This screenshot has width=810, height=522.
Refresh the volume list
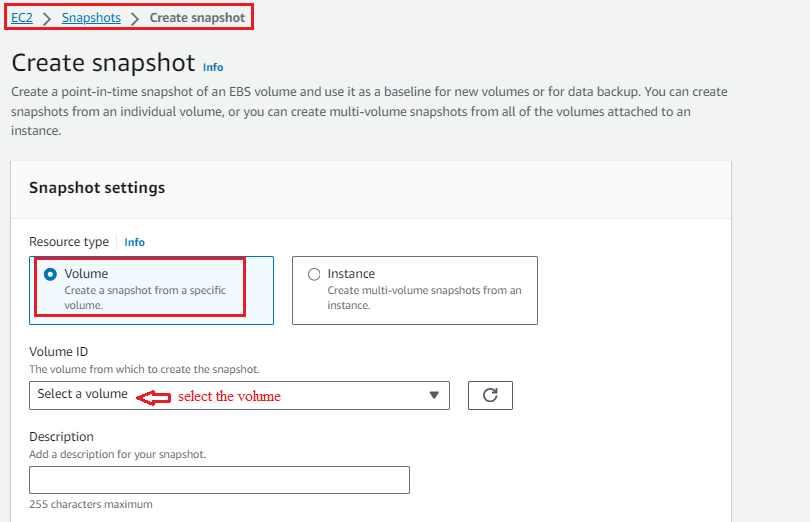[x=490, y=395]
